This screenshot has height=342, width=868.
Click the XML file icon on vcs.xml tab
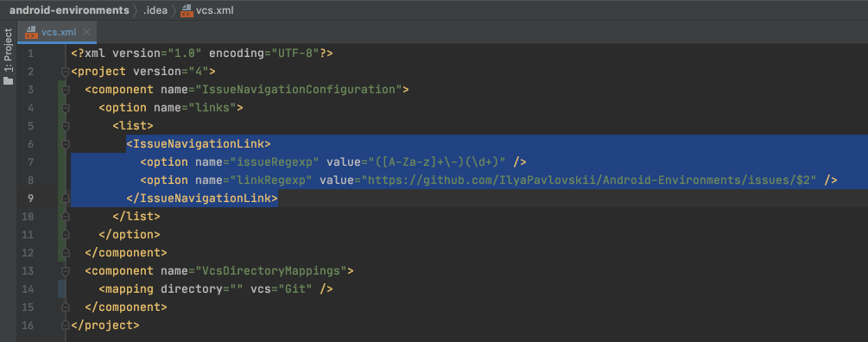click(30, 32)
